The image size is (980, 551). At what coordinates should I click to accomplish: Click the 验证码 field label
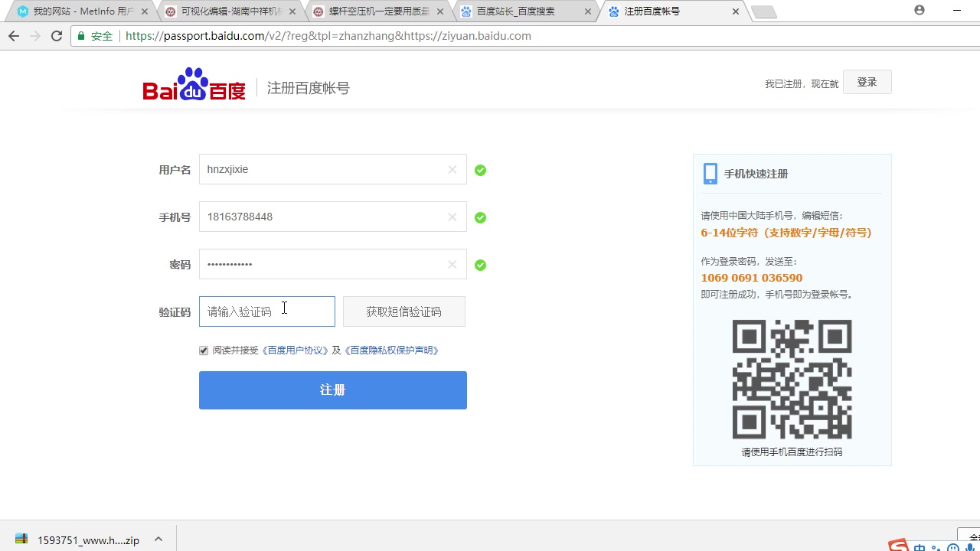point(175,312)
